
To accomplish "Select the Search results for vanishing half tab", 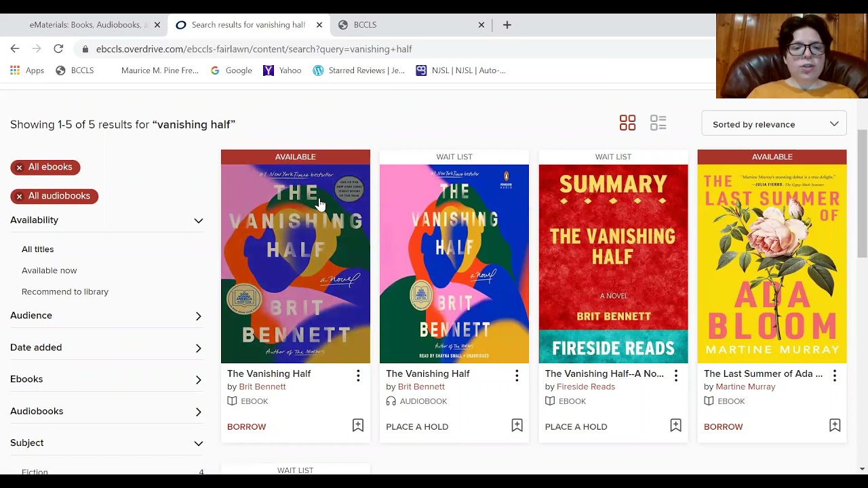I will (x=249, y=25).
